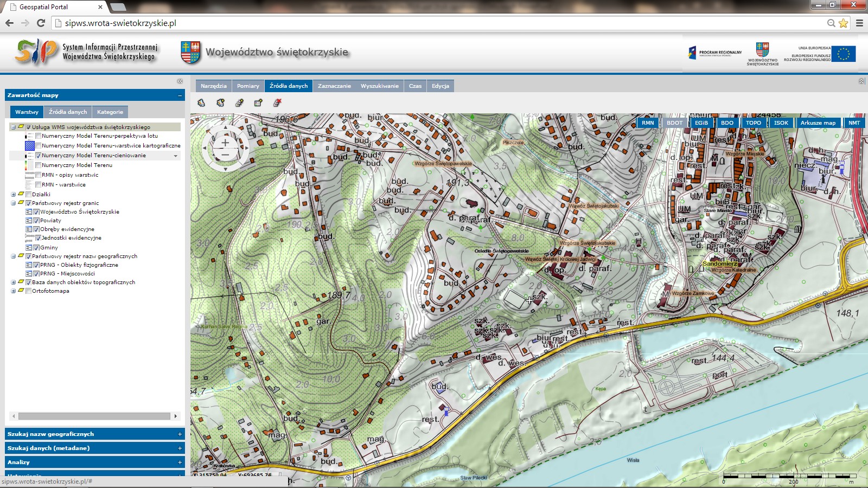Check the RMN - opisy warstwic layer
Image resolution: width=868 pixels, height=488 pixels.
click(38, 175)
